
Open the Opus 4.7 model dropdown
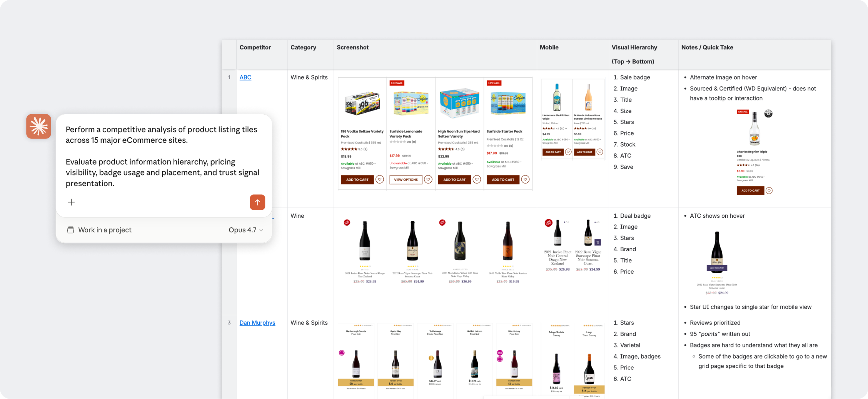point(246,230)
